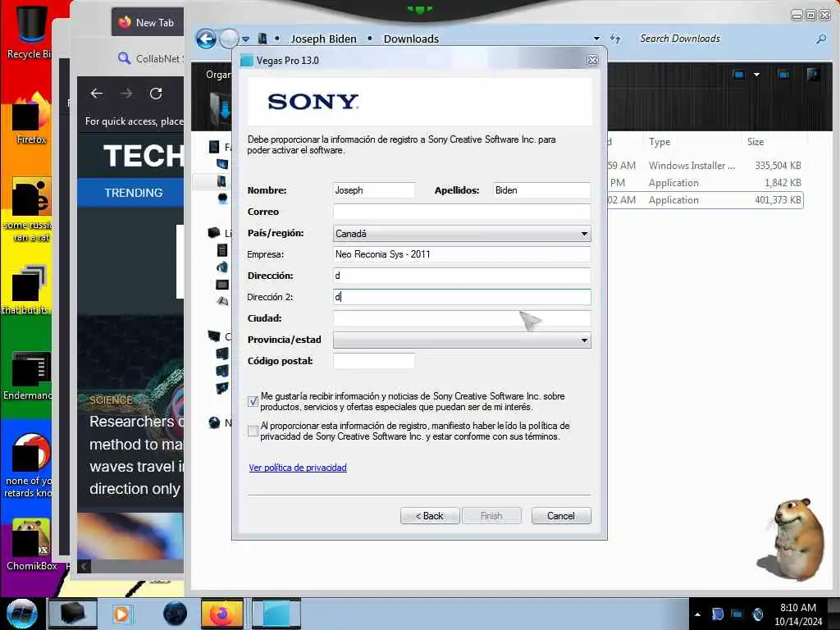Open the Firefox desktop icon
Viewport: 840px width, 630px height.
tap(31, 120)
